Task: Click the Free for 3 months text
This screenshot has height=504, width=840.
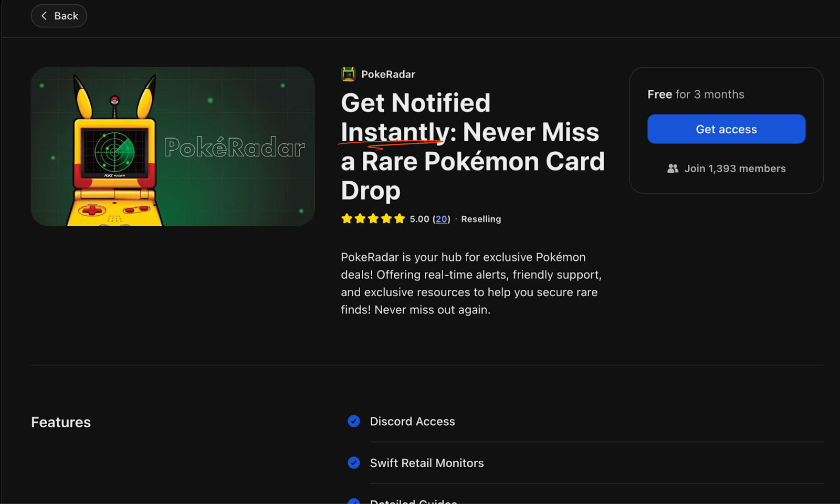Action: pyautogui.click(x=696, y=94)
